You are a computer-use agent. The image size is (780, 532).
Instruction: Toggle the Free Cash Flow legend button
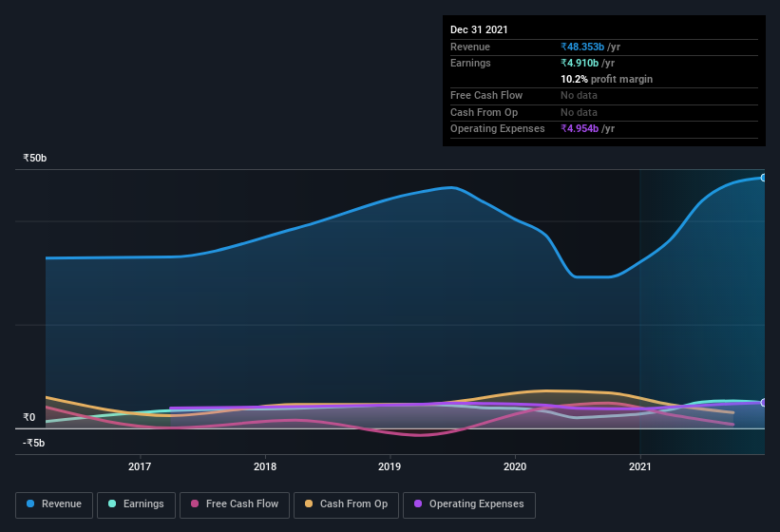coord(235,505)
